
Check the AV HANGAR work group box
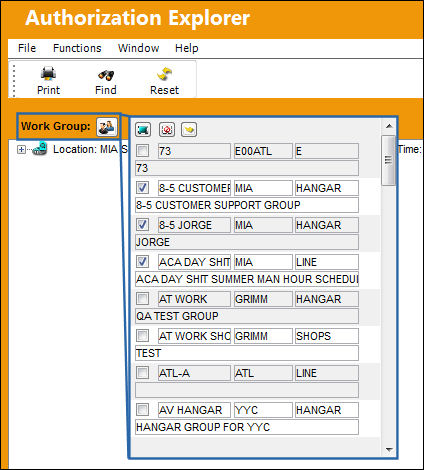(143, 410)
